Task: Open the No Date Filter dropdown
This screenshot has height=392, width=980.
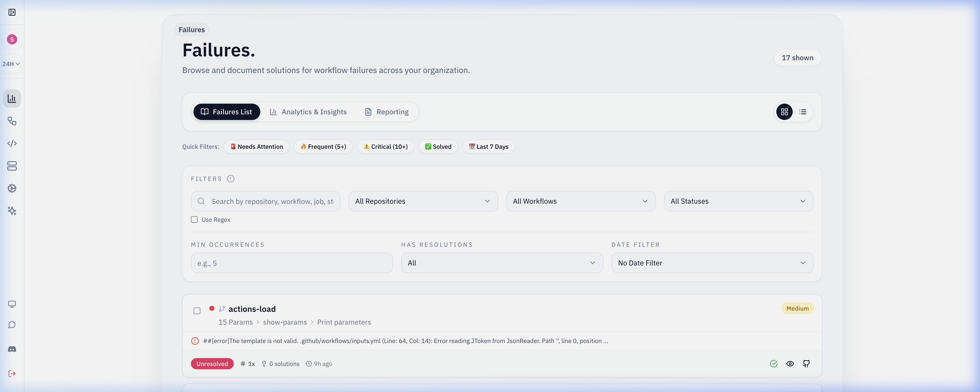Action: click(712, 263)
